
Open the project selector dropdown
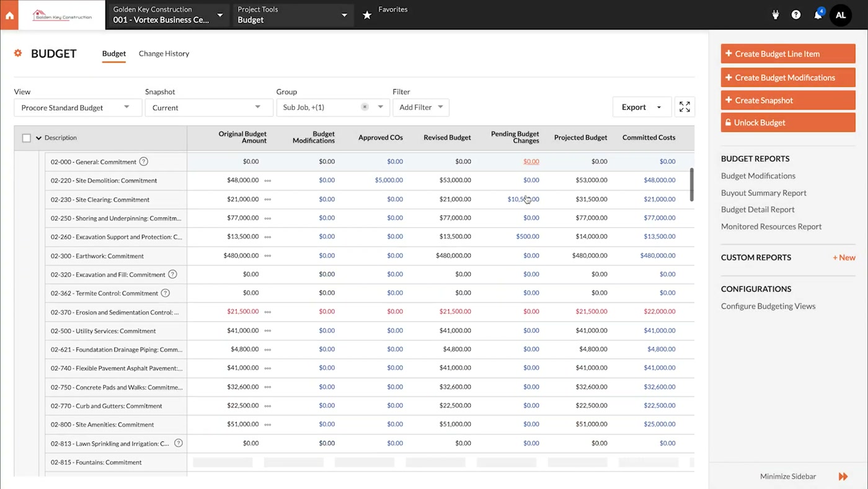tap(169, 15)
